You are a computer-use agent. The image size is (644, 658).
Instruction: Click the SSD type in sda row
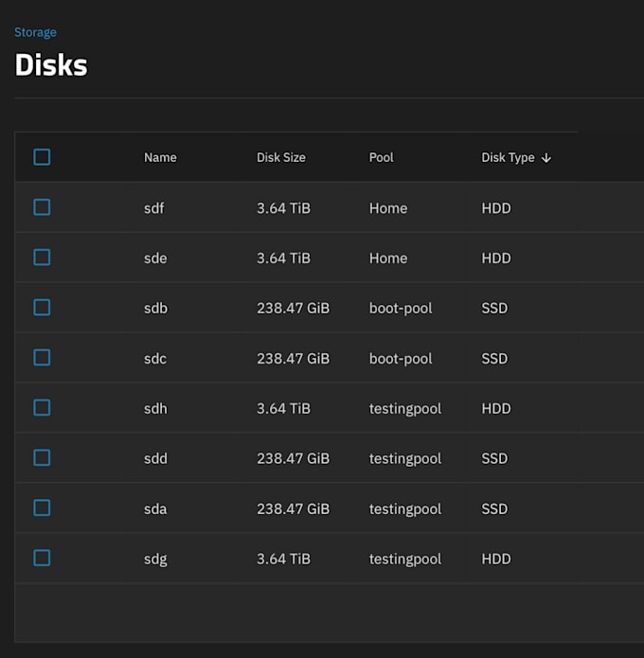[494, 509]
